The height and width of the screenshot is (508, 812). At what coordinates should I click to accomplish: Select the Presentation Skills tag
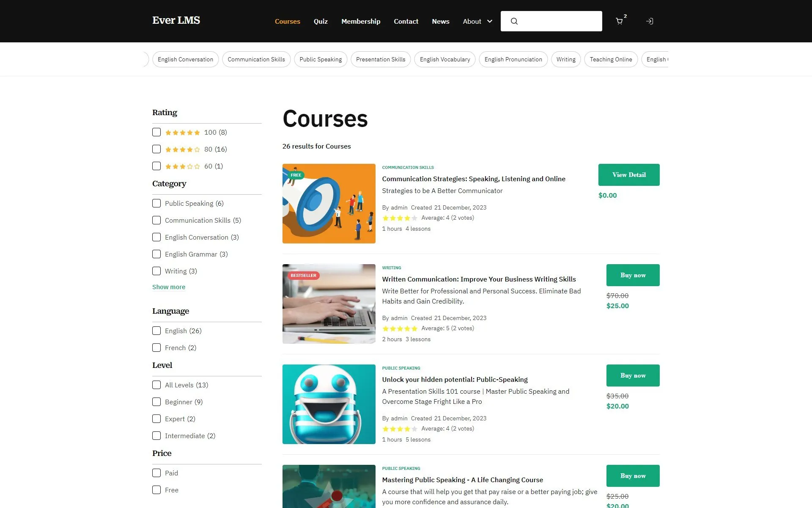pos(381,59)
